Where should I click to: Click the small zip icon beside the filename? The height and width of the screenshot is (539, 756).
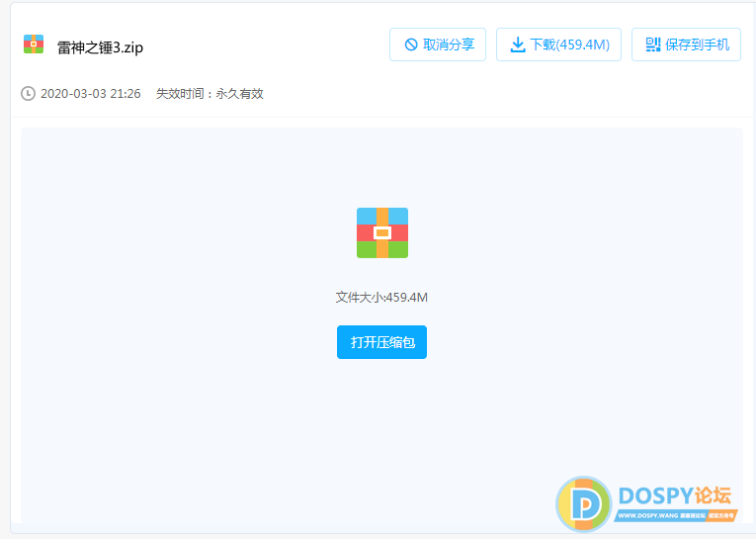click(x=34, y=45)
